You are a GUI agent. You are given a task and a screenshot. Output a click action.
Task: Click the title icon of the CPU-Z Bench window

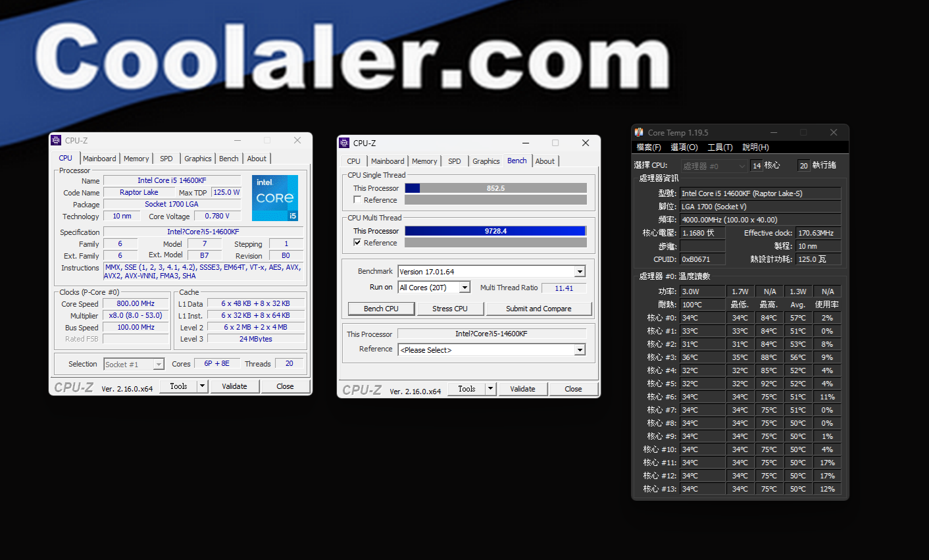344,143
